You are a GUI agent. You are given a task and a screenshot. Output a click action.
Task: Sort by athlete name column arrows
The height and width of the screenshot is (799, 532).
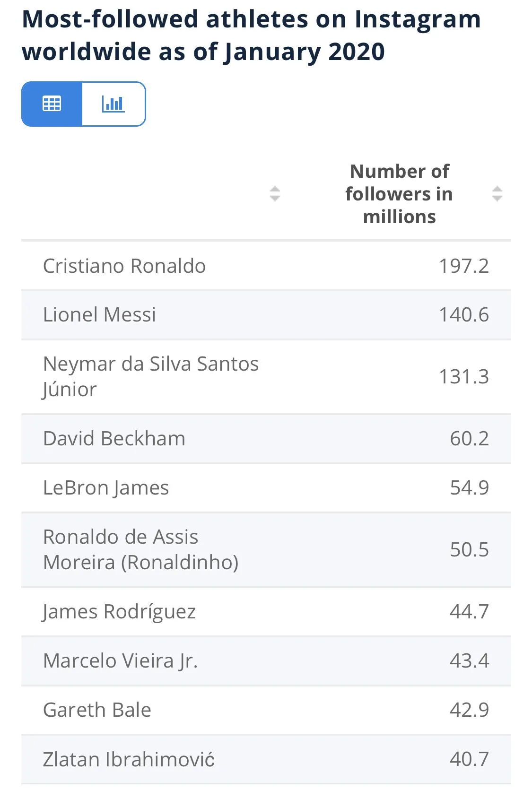275,194
